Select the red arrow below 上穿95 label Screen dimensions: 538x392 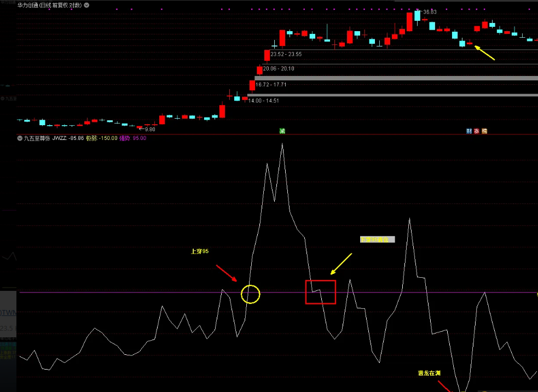(x=226, y=273)
